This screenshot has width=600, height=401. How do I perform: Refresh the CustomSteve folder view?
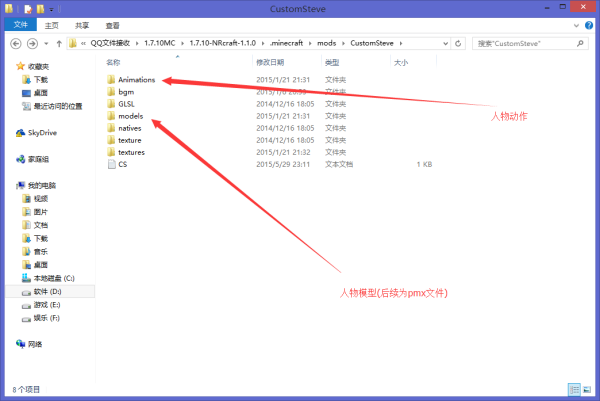458,43
